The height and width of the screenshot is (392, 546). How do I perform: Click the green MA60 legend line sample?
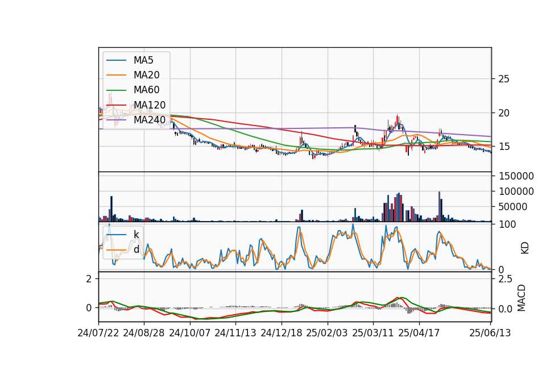(x=116, y=90)
